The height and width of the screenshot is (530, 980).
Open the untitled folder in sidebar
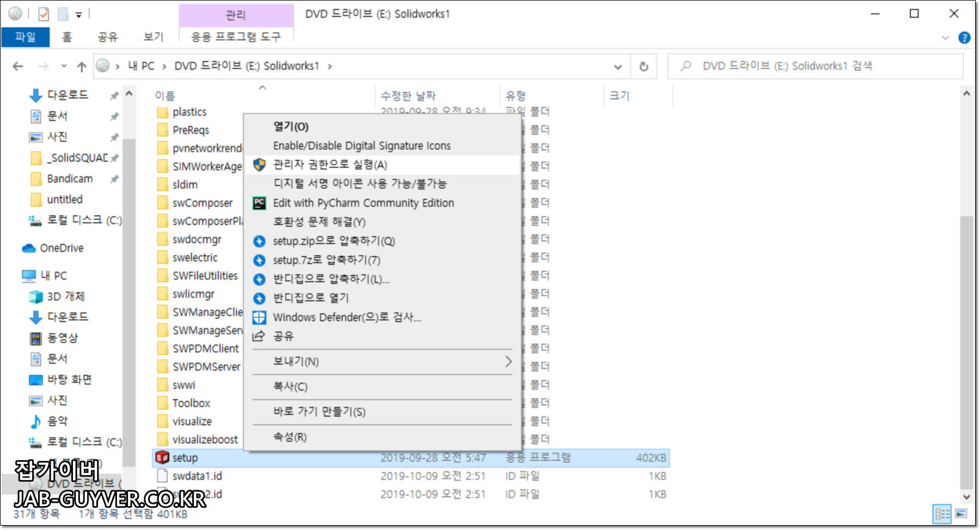[65, 199]
